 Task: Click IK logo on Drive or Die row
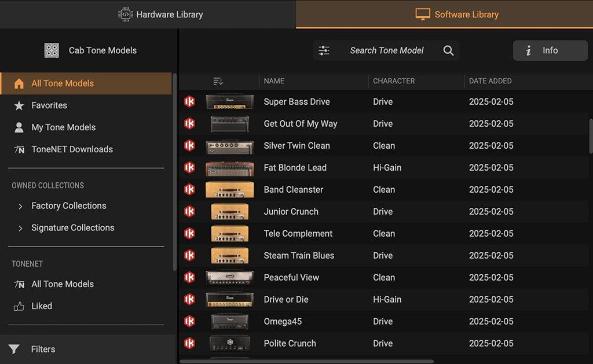(x=189, y=299)
